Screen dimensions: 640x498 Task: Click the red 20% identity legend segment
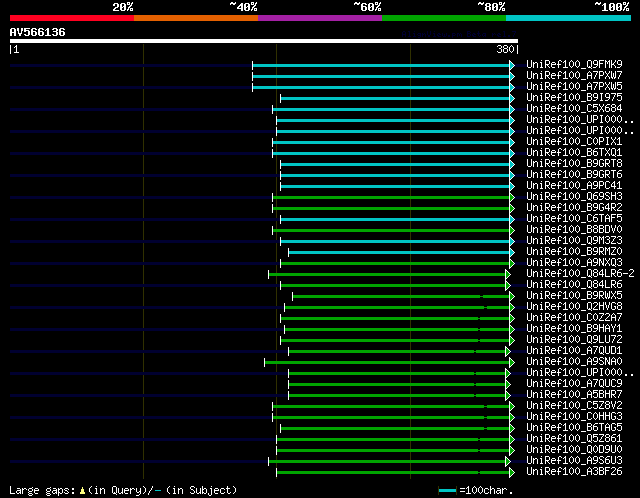72,18
